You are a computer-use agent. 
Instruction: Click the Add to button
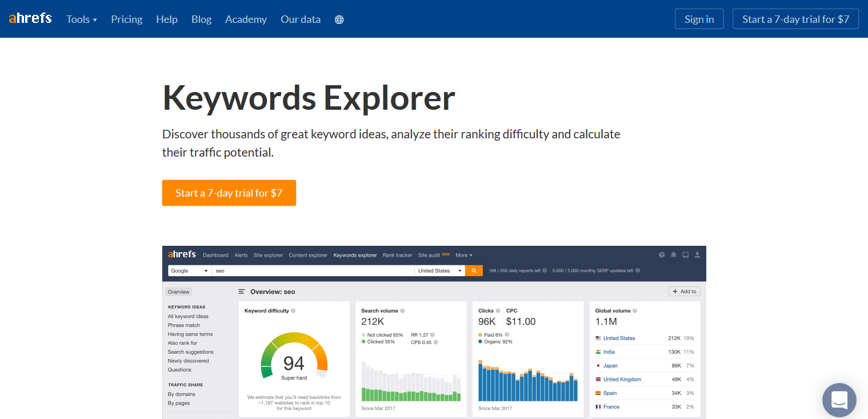685,292
